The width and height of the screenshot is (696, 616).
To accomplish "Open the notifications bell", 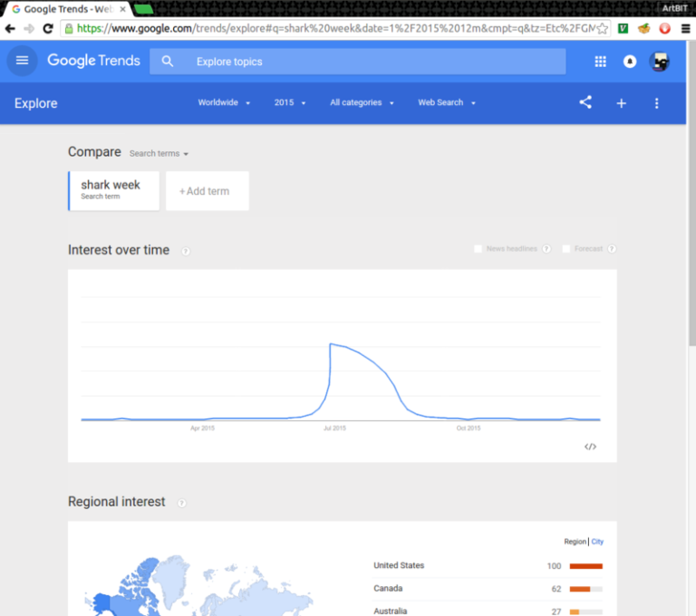I will click(x=630, y=62).
